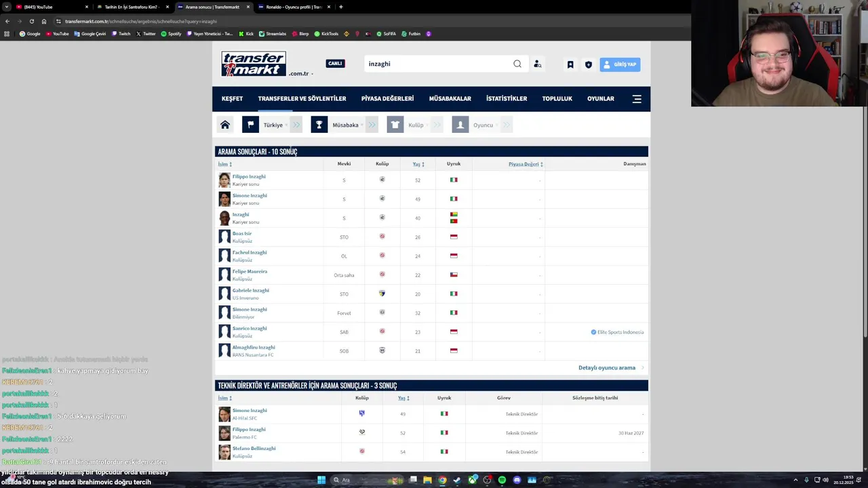Click the shield icon in header

[589, 64]
